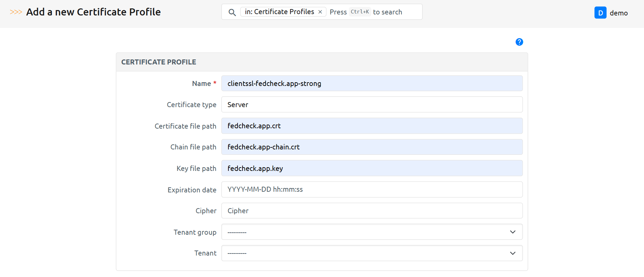Open help via the blue question mark

519,42
